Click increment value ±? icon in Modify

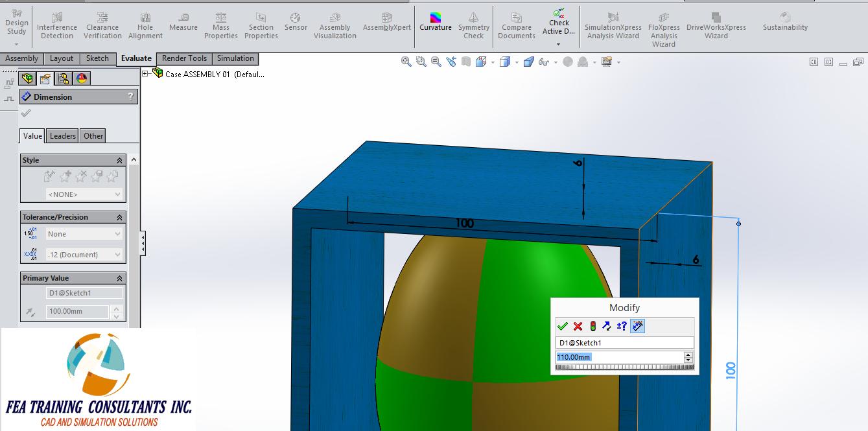tap(622, 326)
